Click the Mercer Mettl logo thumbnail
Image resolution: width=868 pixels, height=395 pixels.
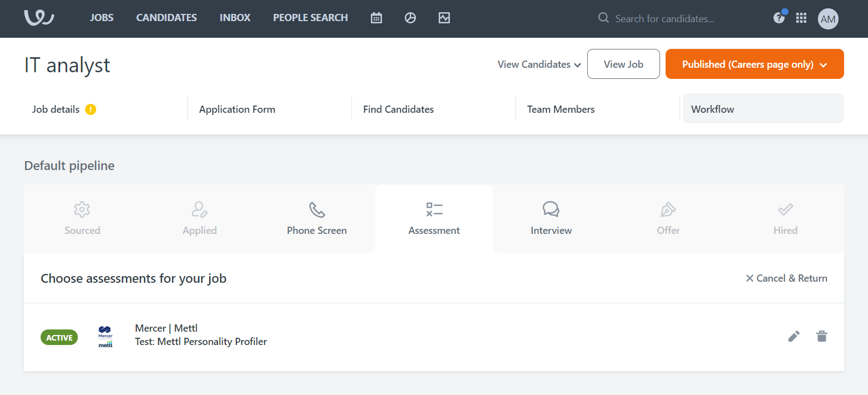pyautogui.click(x=106, y=337)
